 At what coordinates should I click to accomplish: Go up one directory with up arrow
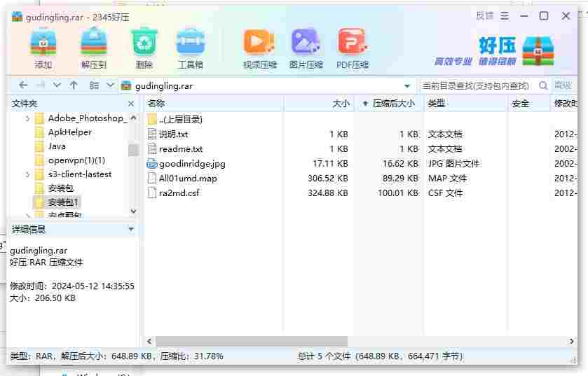(74, 85)
